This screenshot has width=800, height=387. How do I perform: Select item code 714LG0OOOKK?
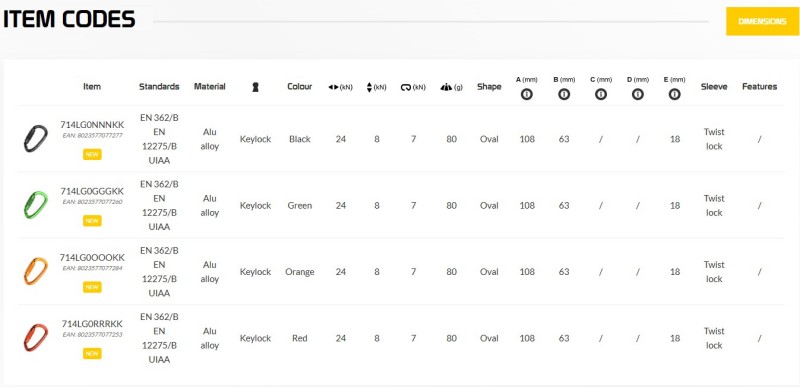92,257
